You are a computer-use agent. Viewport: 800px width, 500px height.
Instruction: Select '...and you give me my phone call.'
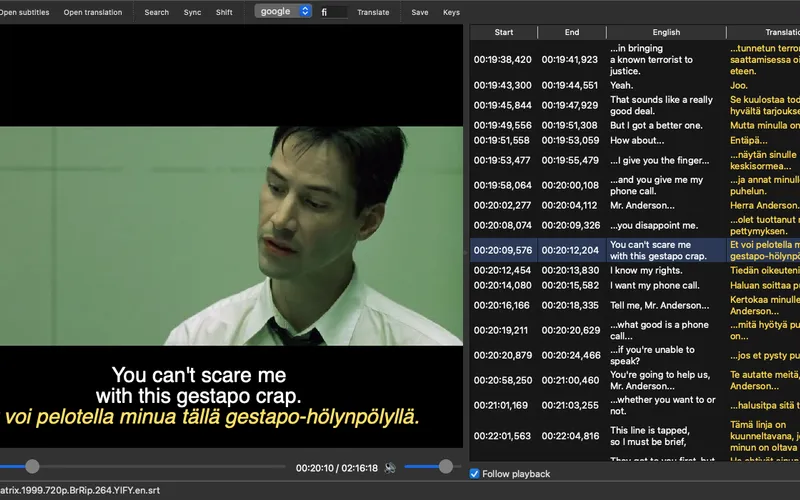[656, 185]
